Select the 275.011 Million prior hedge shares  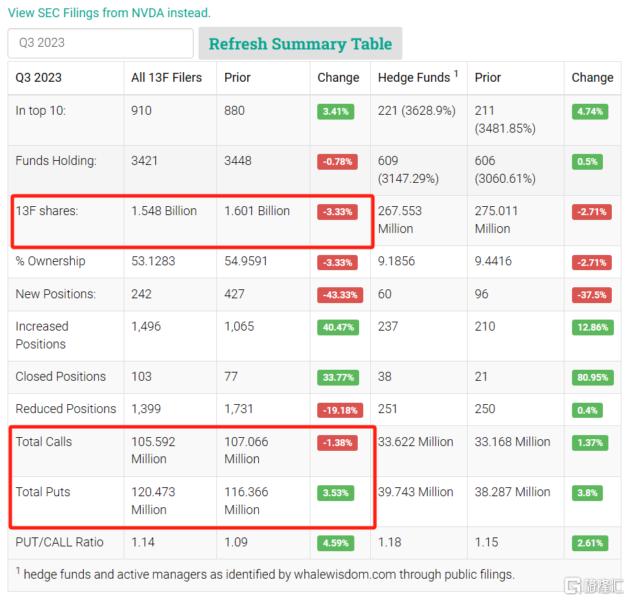tap(497, 220)
